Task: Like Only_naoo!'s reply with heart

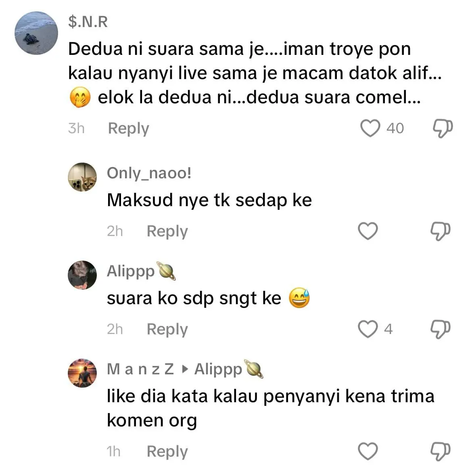Action: tap(368, 231)
